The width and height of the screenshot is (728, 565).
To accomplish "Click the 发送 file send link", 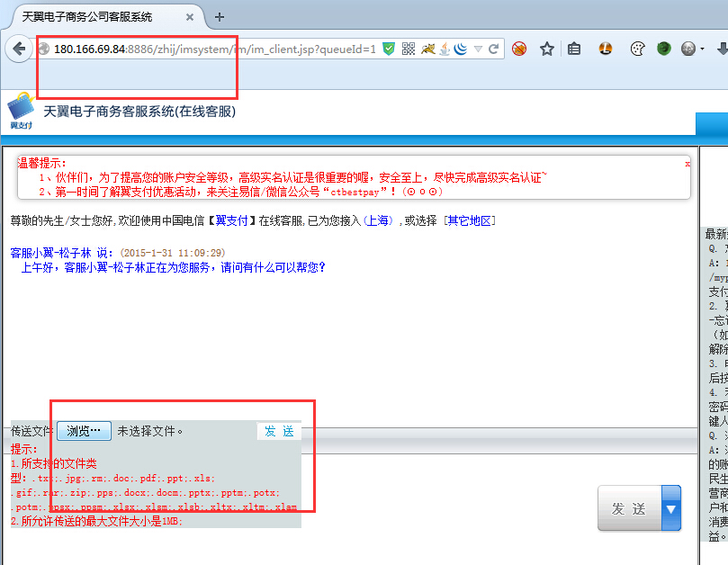I will (279, 431).
